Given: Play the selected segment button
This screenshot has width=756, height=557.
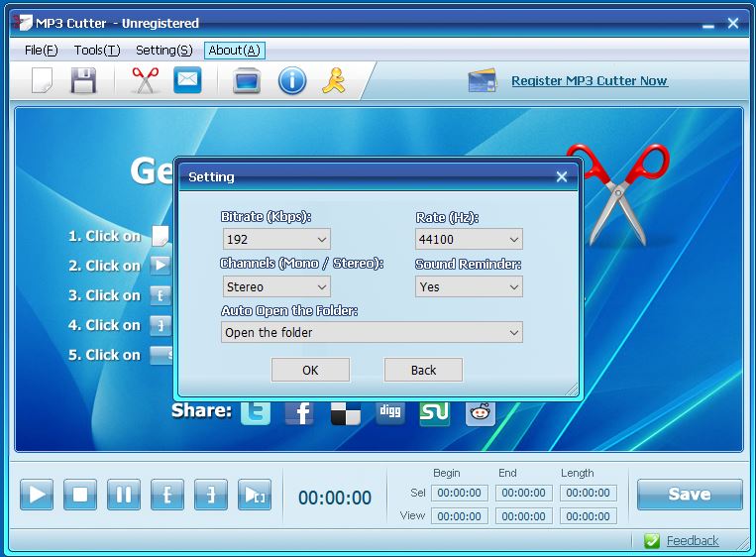Looking at the screenshot, I should click(x=255, y=495).
